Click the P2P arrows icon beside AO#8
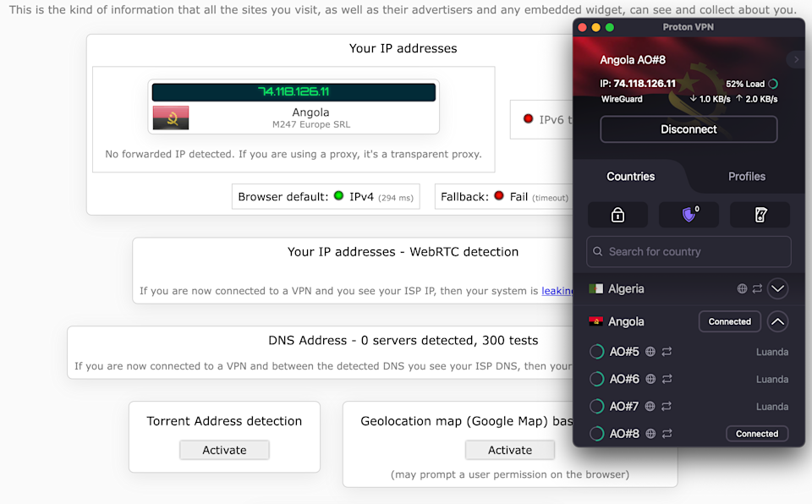This screenshot has width=812, height=504. pyautogui.click(x=667, y=433)
